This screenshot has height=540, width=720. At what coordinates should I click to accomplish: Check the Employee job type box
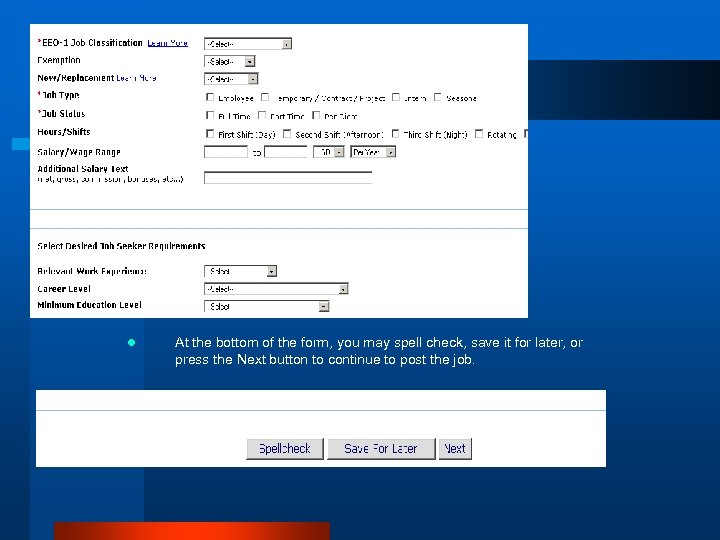(x=210, y=97)
